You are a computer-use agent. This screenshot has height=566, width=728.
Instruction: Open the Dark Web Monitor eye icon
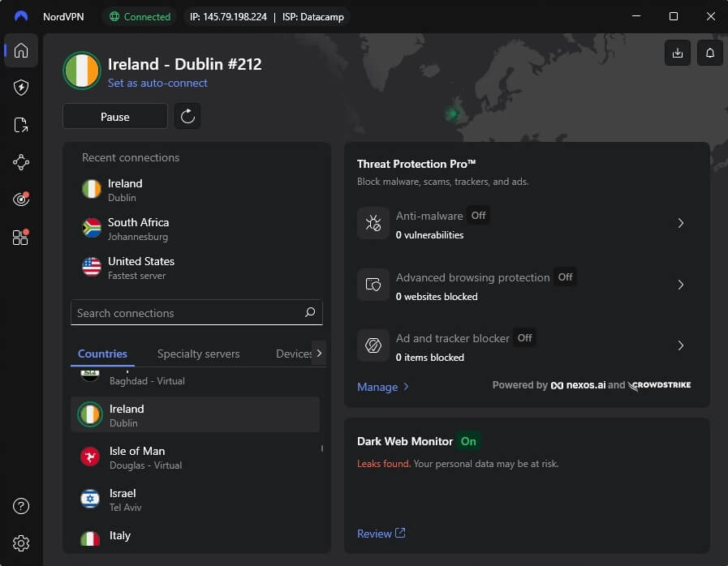pos(21,198)
